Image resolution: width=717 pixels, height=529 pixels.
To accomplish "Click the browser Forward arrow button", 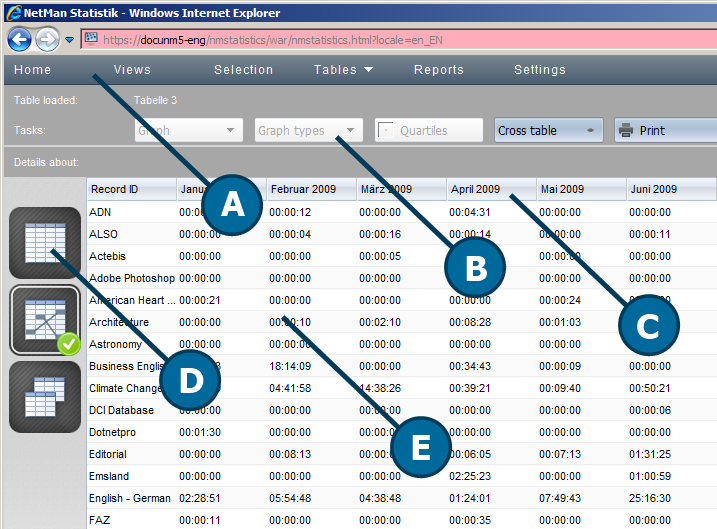I will click(x=47, y=40).
